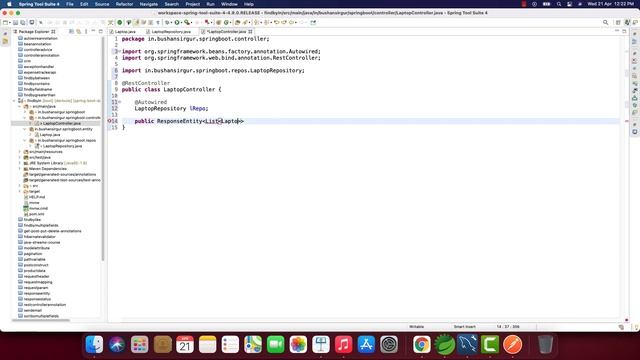This screenshot has height=360, width=640.
Task: Open the Finder icon in the Dock
Action: coord(94,344)
